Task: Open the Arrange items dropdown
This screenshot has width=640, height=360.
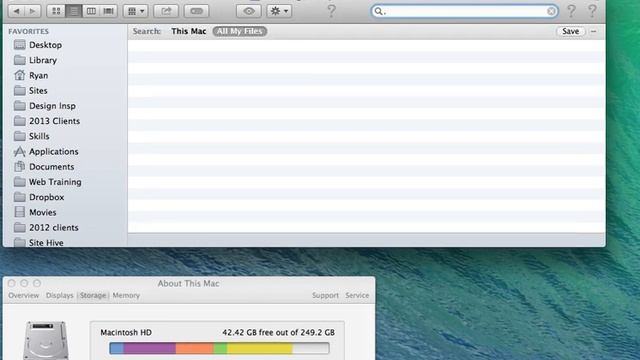Action: [136, 11]
